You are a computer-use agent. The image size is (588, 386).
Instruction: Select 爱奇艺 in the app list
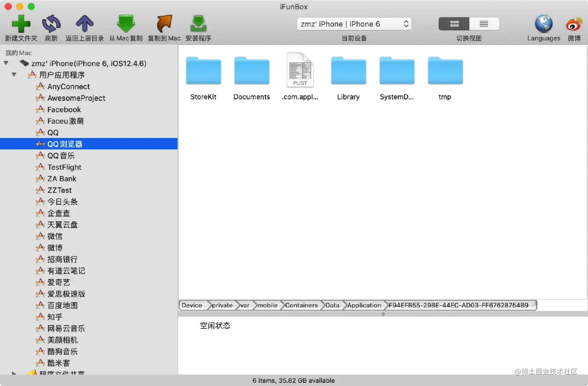[x=58, y=282]
